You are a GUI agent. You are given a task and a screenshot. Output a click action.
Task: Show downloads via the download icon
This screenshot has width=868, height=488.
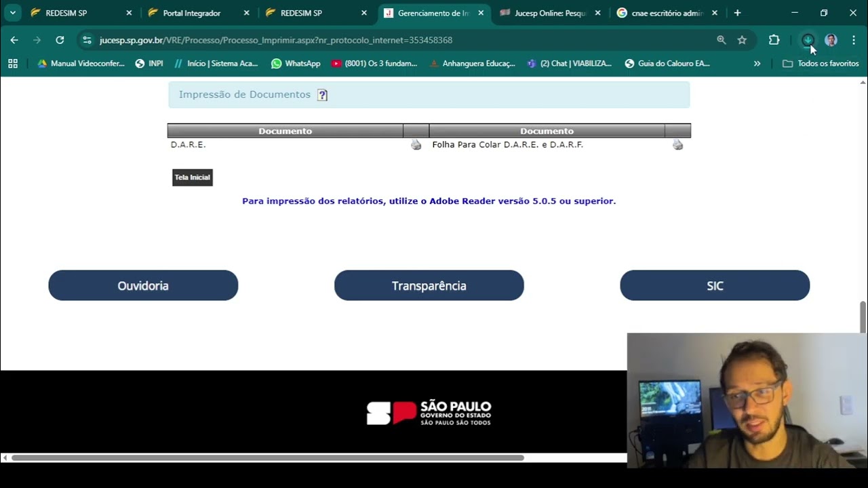(808, 40)
